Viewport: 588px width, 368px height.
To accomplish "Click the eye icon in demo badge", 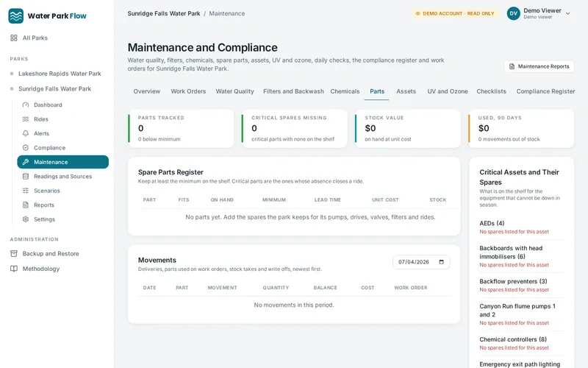I will [417, 13].
